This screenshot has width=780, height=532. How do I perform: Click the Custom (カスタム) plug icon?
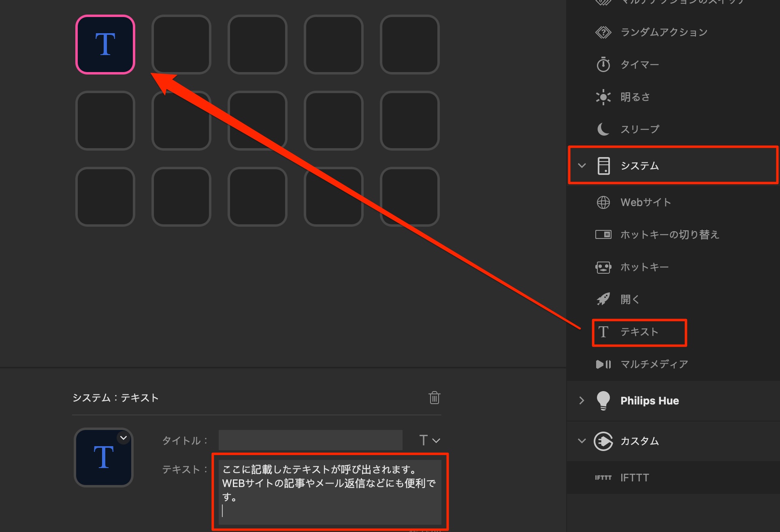(603, 441)
